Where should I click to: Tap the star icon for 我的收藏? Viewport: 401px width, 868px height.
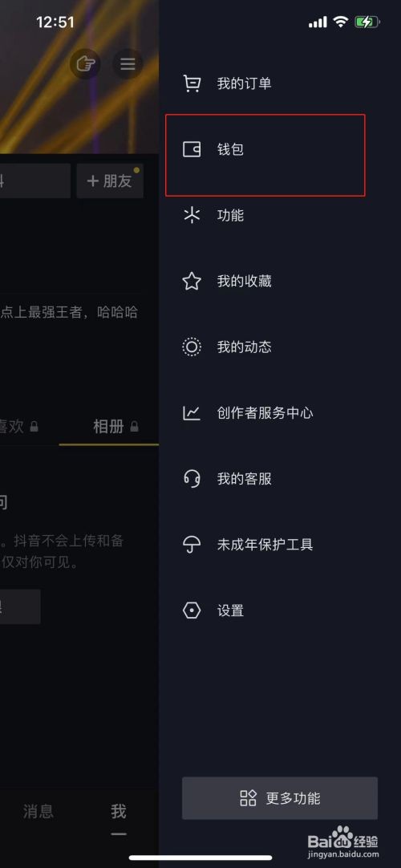pos(192,282)
